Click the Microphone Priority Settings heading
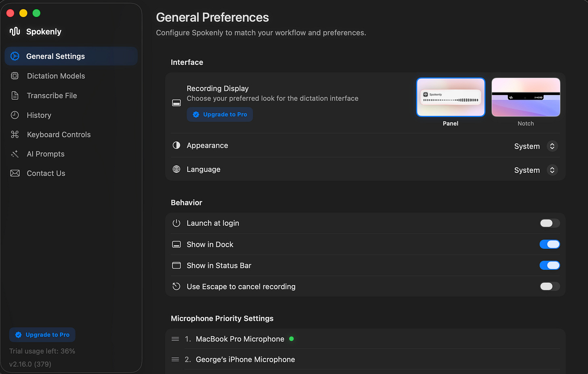588x374 pixels. click(222, 318)
